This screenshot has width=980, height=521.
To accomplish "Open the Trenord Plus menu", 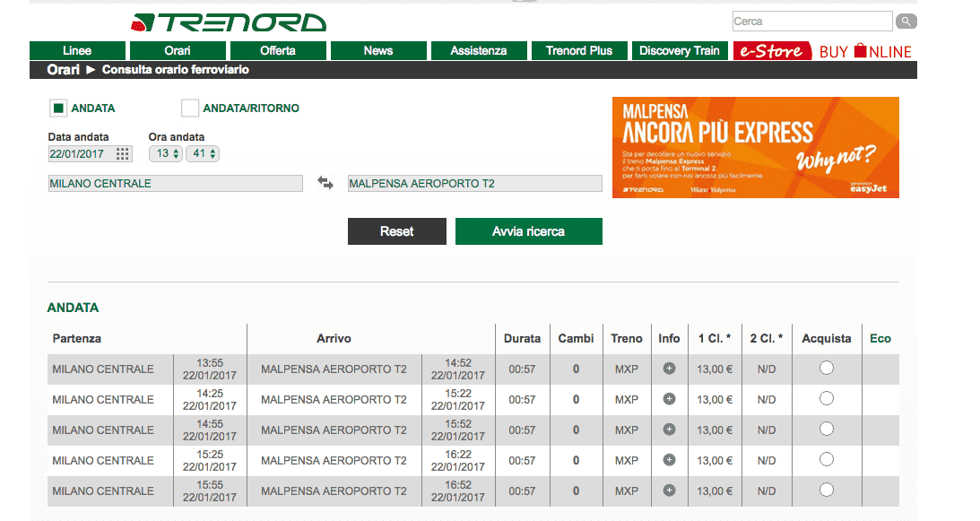I will click(579, 50).
